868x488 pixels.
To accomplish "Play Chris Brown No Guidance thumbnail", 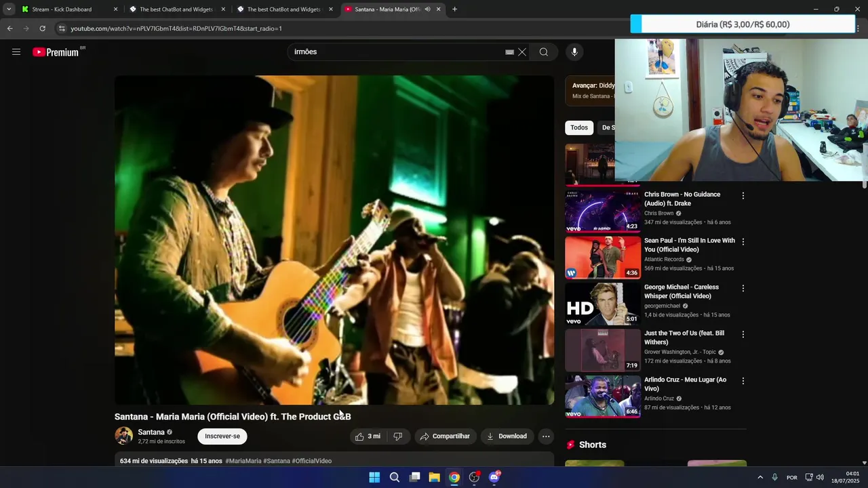I will tap(603, 211).
